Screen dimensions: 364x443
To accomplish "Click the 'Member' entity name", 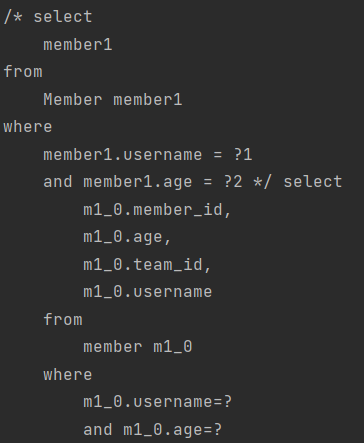I will click(x=73, y=99).
